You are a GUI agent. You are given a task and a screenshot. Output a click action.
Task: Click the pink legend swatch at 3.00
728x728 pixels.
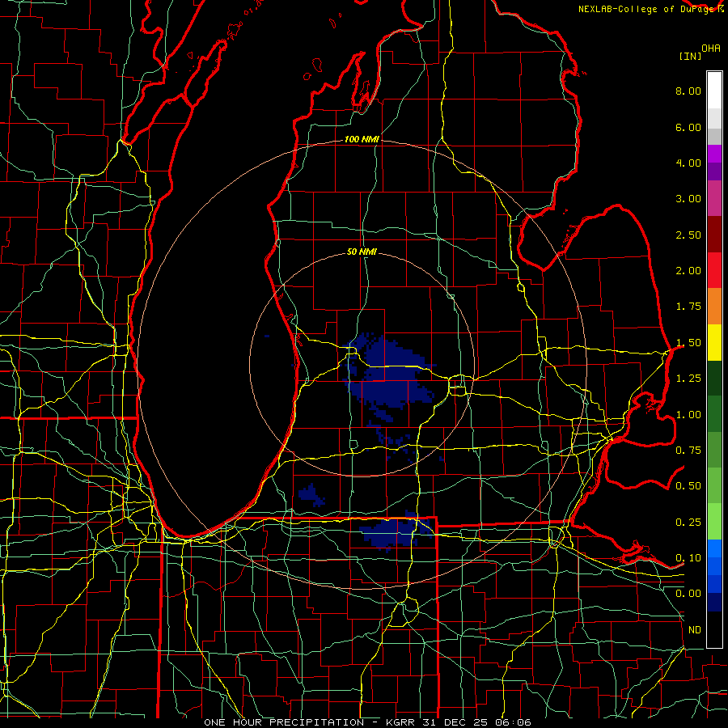[x=714, y=199]
